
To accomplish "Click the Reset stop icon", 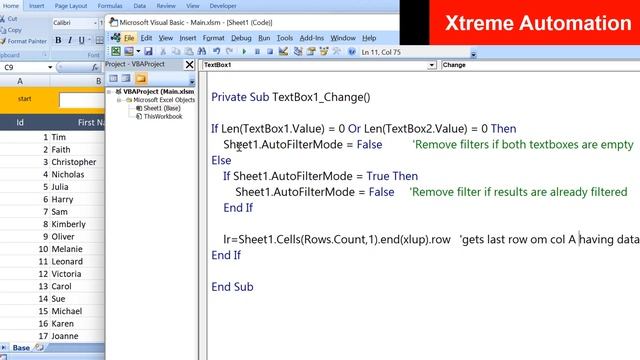I will coord(270,51).
